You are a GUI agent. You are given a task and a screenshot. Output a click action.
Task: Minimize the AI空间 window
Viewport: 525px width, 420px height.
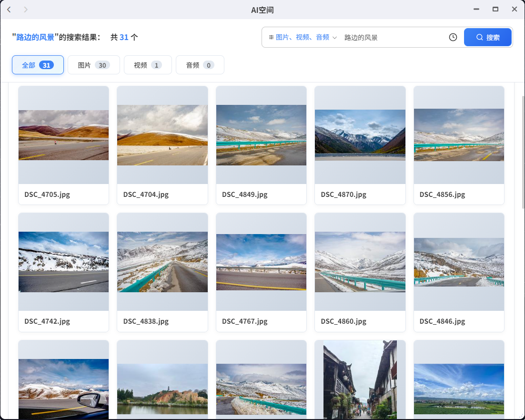pos(476,10)
